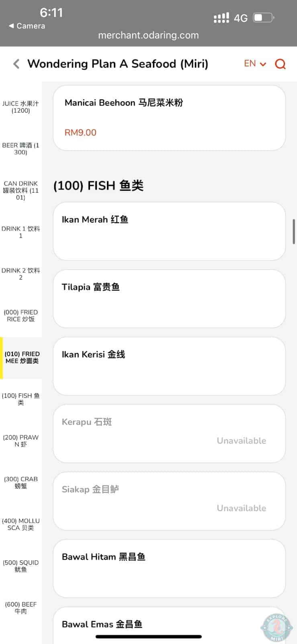The height and width of the screenshot is (644, 297).
Task: Tap the battery status icon
Action: pyautogui.click(x=264, y=18)
